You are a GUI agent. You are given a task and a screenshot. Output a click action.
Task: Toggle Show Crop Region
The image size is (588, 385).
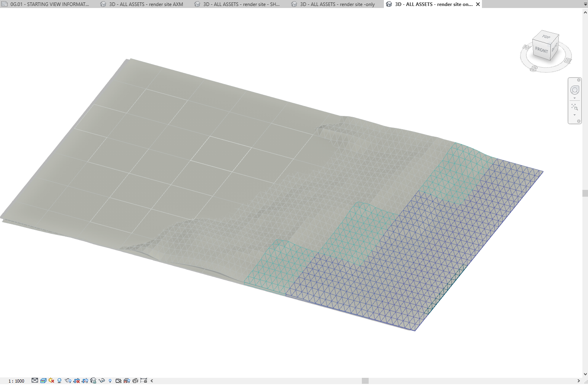[85, 381]
